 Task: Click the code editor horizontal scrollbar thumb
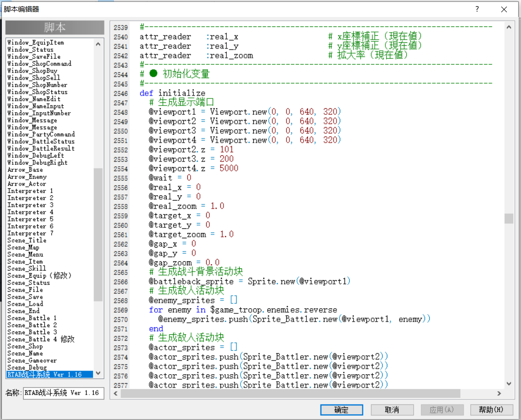(x=290, y=393)
